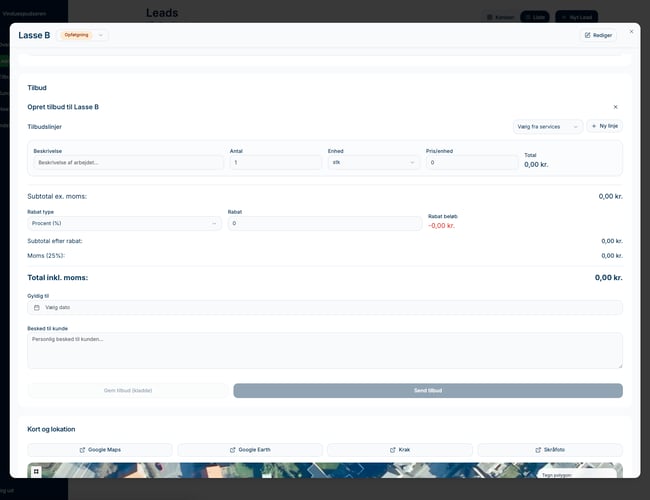
Task: Close the Lasse B lead dialog
Action: [631, 31]
